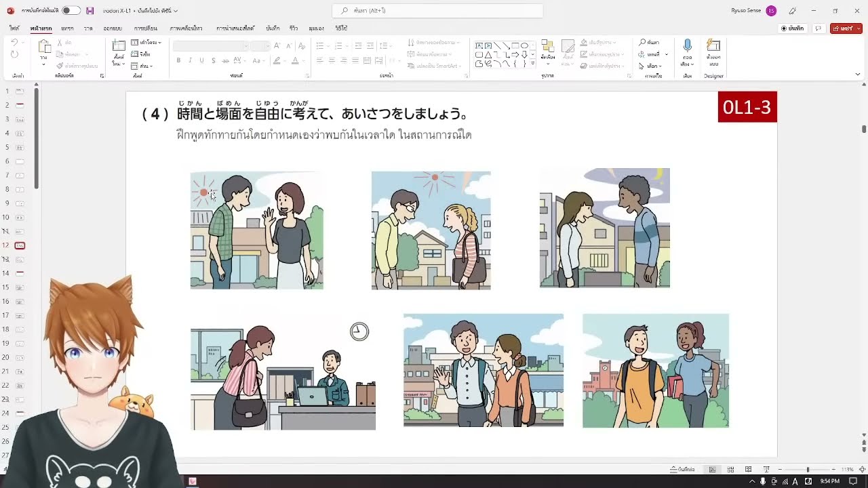Click the bullets list icon
This screenshot has width=868, height=488.
321,45
